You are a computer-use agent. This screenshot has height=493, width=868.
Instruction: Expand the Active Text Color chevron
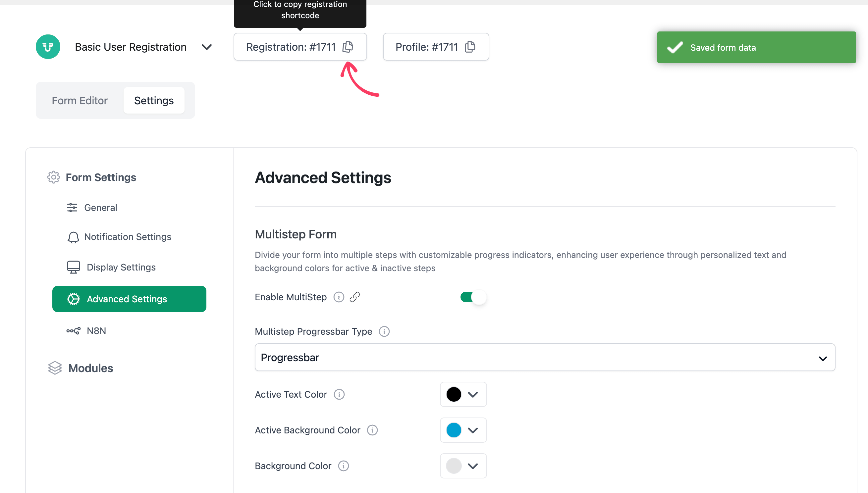[473, 394]
